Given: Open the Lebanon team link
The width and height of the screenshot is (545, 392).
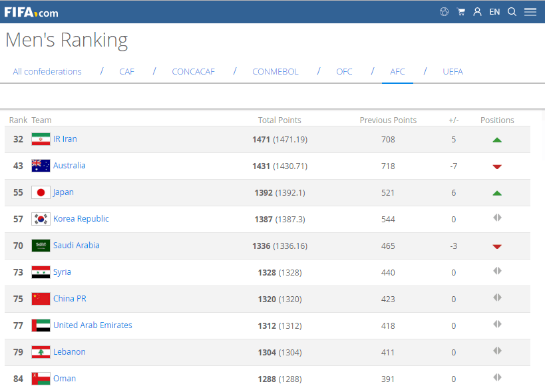Looking at the screenshot, I should [x=69, y=351].
